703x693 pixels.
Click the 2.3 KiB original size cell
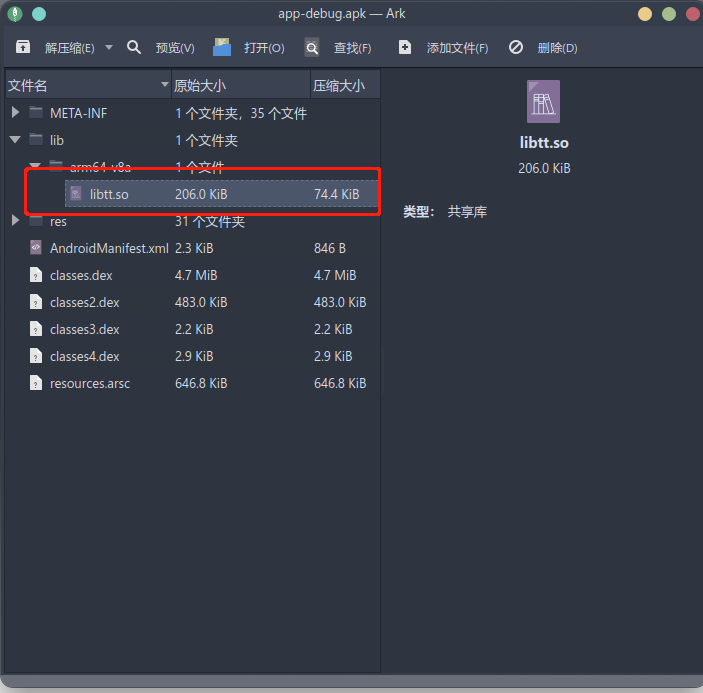tap(194, 248)
